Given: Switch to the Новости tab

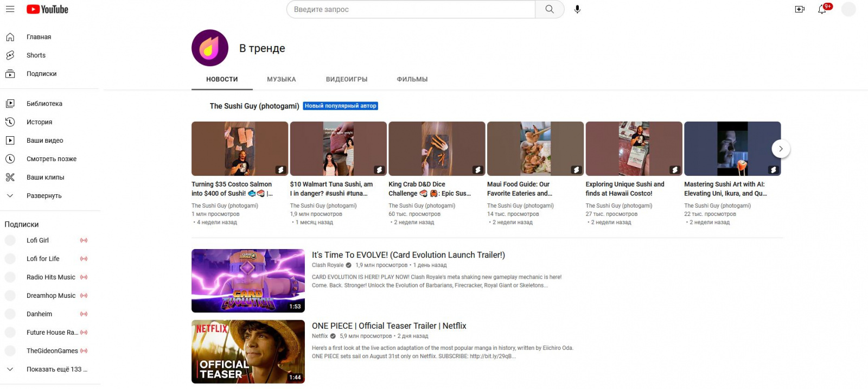Looking at the screenshot, I should click(x=222, y=79).
